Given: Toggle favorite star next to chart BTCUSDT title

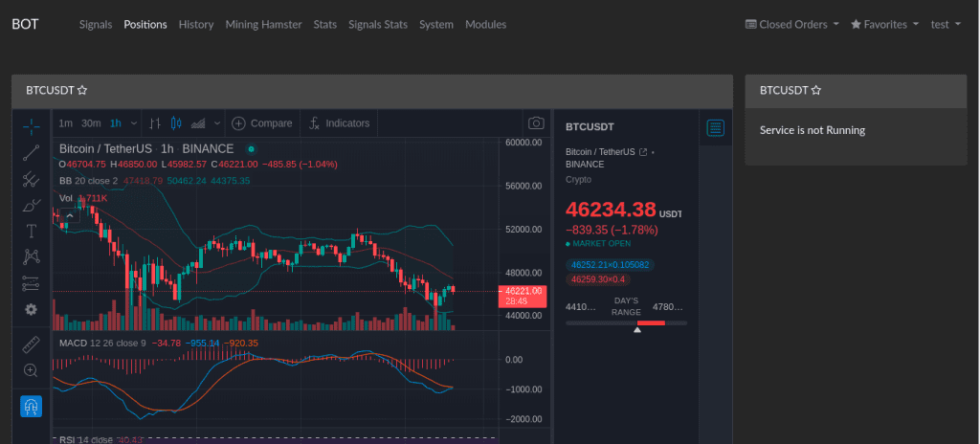Looking at the screenshot, I should pos(82,90).
